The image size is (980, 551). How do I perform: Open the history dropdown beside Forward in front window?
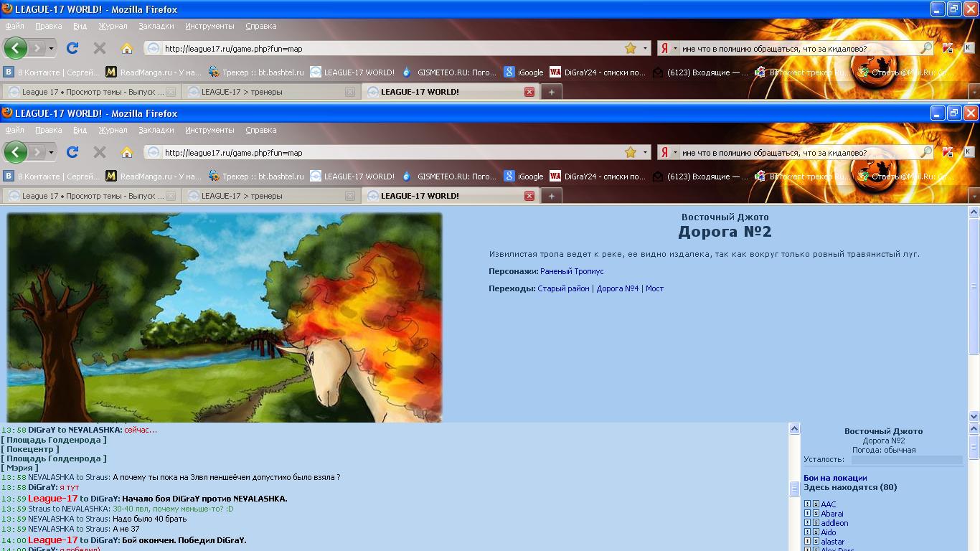click(52, 152)
